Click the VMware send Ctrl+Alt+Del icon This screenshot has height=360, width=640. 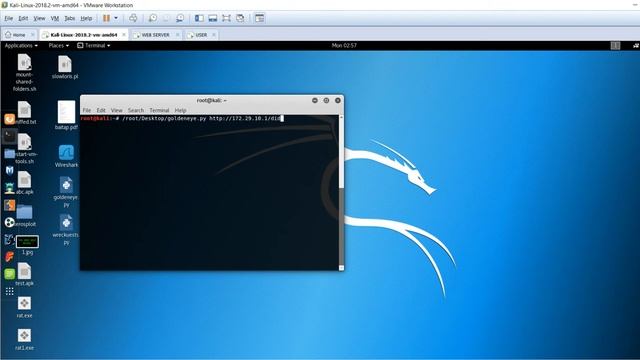(133, 18)
